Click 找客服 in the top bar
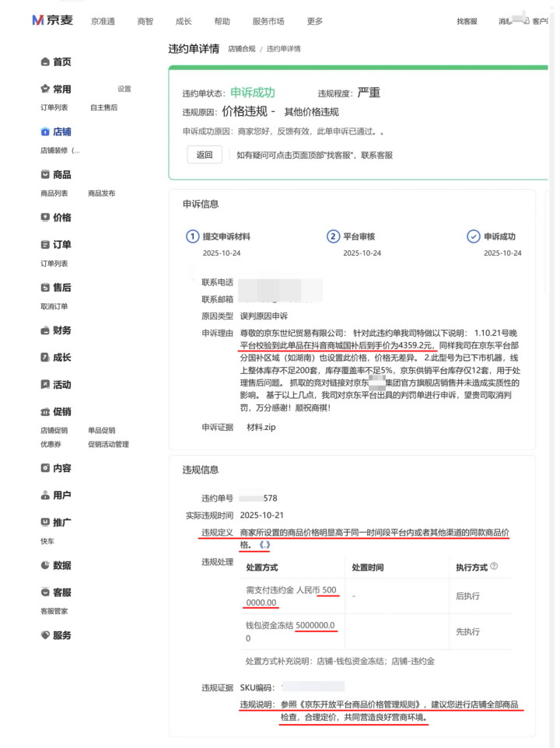Screen dimensions: 560x748 467,21
